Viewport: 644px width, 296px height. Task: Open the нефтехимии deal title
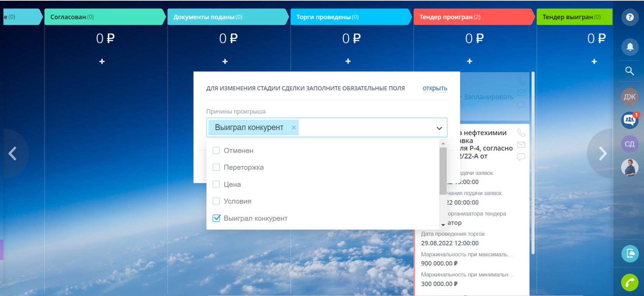(486, 144)
